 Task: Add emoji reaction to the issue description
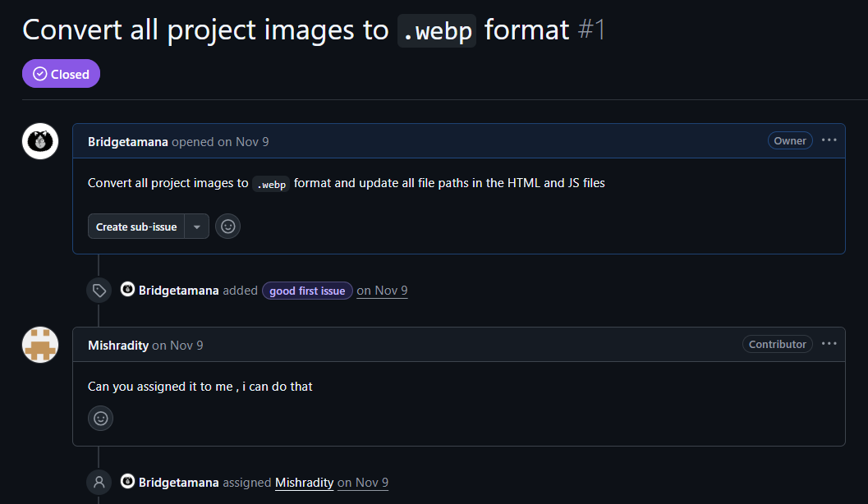(x=227, y=227)
